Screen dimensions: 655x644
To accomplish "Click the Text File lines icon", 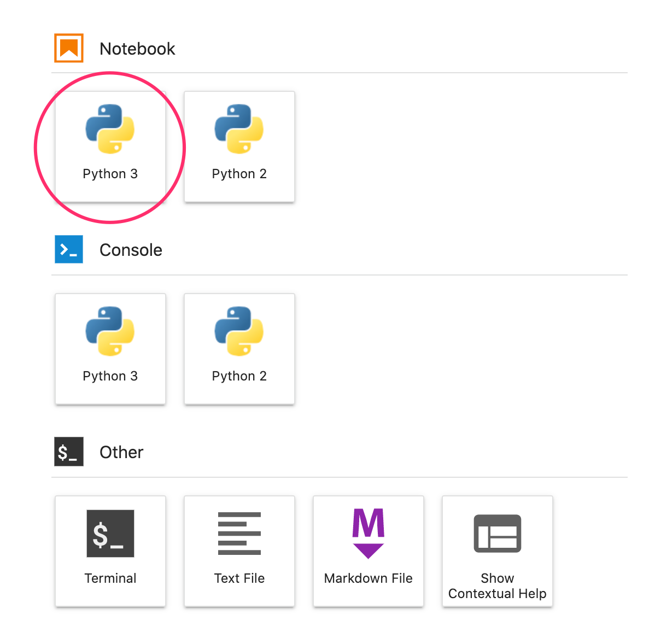I will 239,534.
